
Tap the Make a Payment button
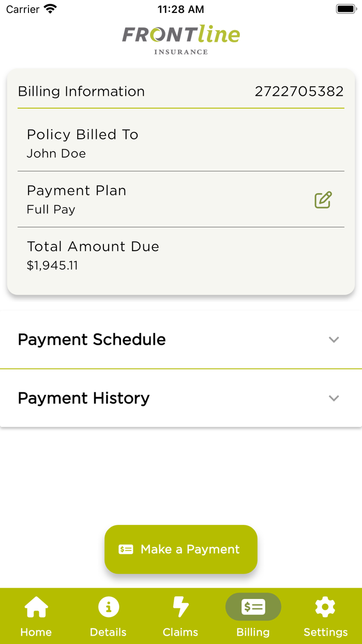pyautogui.click(x=181, y=549)
